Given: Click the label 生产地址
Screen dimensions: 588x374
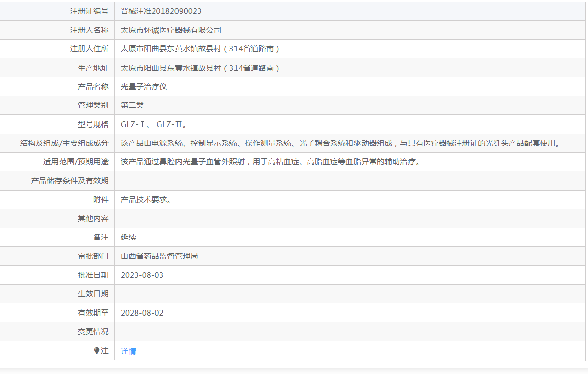Looking at the screenshot, I should click(93, 68).
